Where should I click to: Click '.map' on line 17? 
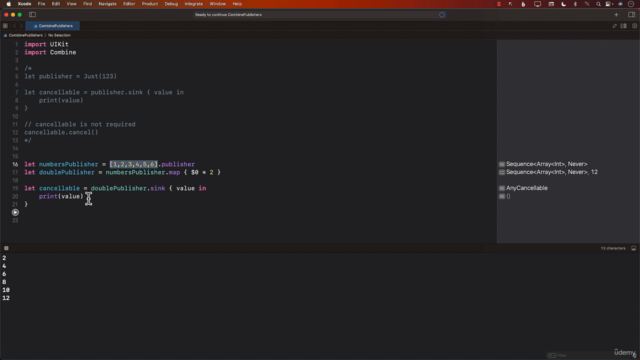[x=173, y=172]
